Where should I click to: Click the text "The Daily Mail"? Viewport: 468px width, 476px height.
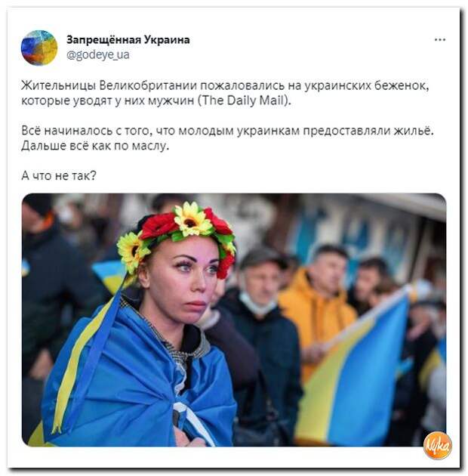click(x=244, y=100)
